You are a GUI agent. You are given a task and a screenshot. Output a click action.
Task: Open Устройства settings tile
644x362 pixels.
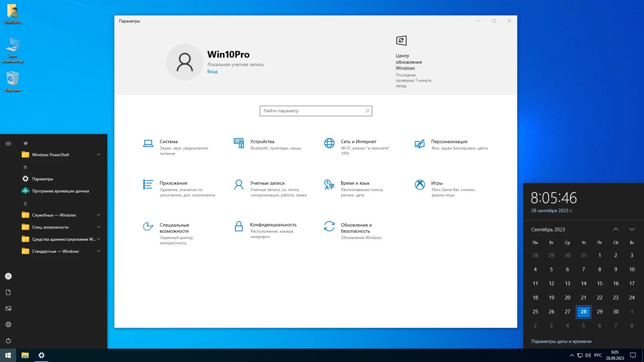[262, 142]
